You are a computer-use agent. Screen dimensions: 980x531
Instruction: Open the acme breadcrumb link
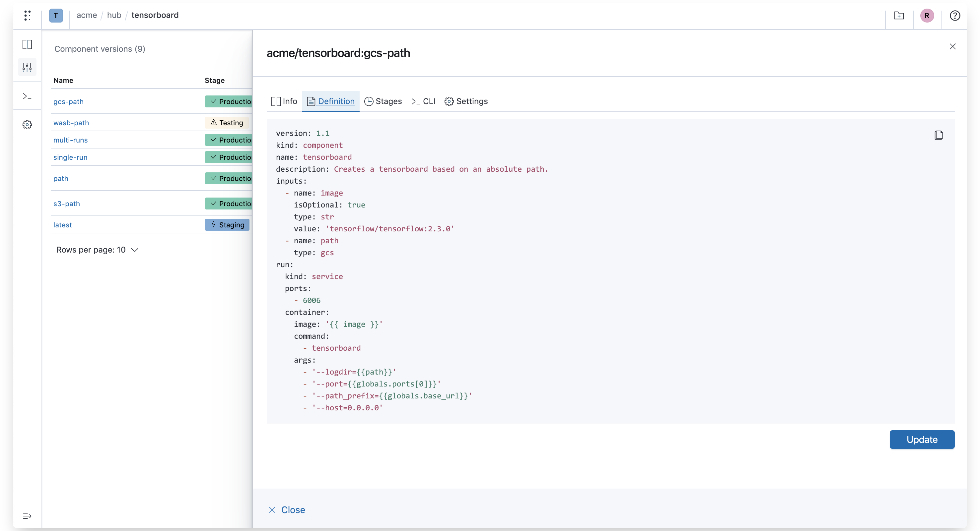(x=87, y=15)
